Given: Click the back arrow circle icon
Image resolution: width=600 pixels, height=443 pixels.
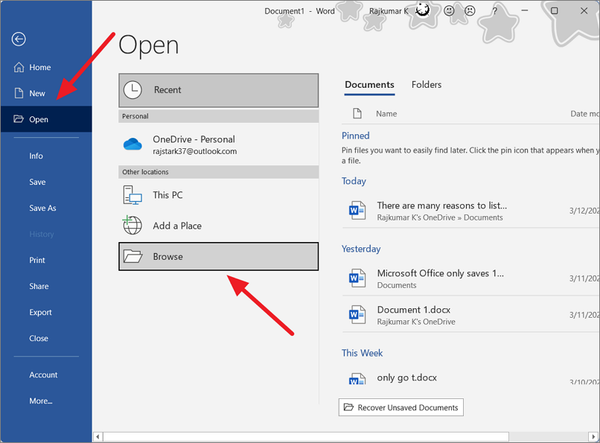Looking at the screenshot, I should [19, 39].
